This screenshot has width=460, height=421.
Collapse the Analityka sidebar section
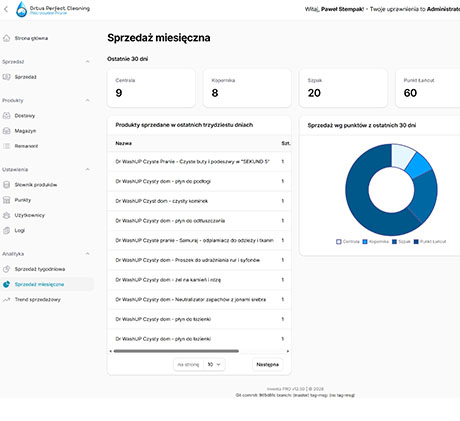click(x=87, y=254)
